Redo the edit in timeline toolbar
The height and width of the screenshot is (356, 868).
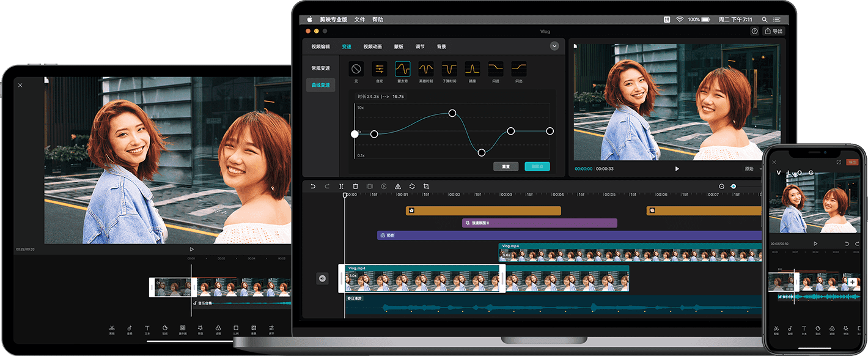[327, 186]
